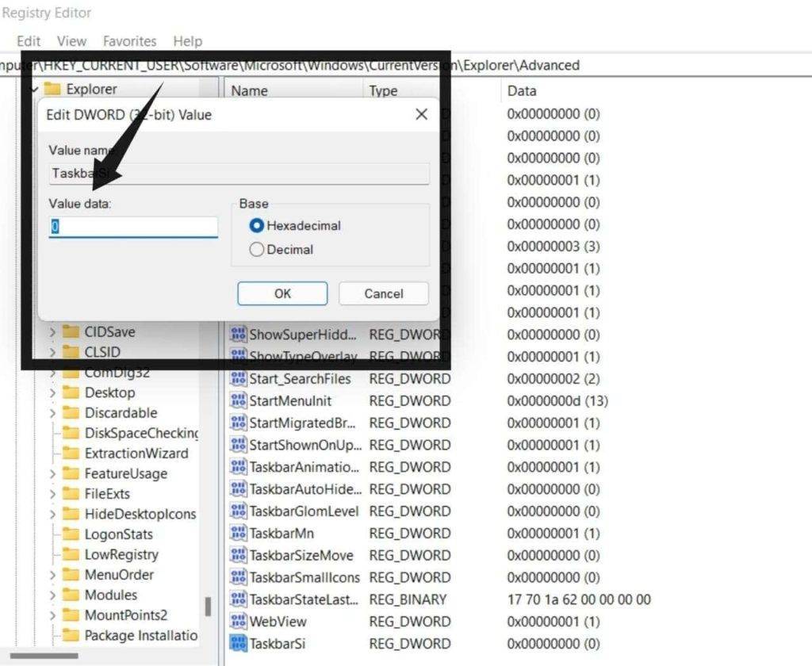The height and width of the screenshot is (666, 812).
Task: Click the TaskbarSmallIcons value icon
Action: coord(237,577)
